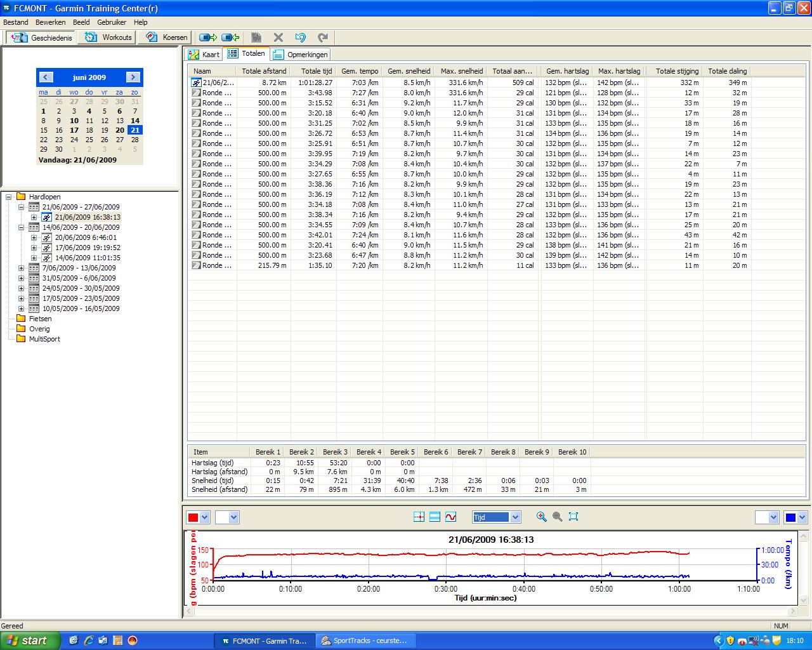Open the Tijd axis dropdown
Image resolution: width=812 pixels, height=650 pixels.
click(x=515, y=517)
